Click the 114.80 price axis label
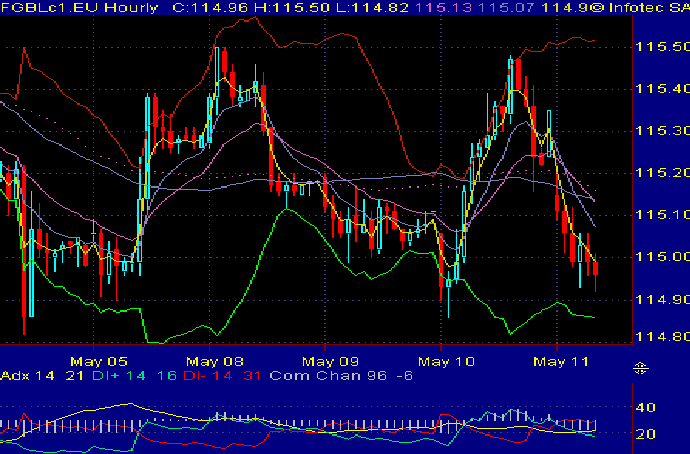The width and height of the screenshot is (690, 454). click(x=661, y=339)
